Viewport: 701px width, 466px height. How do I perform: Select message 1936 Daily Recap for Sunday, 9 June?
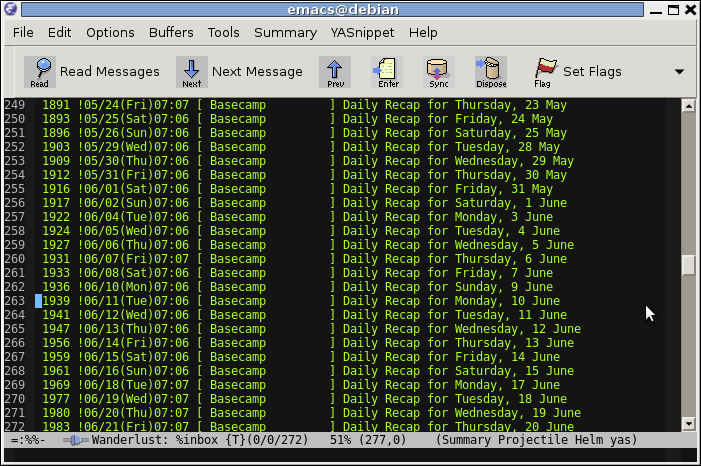click(x=297, y=287)
